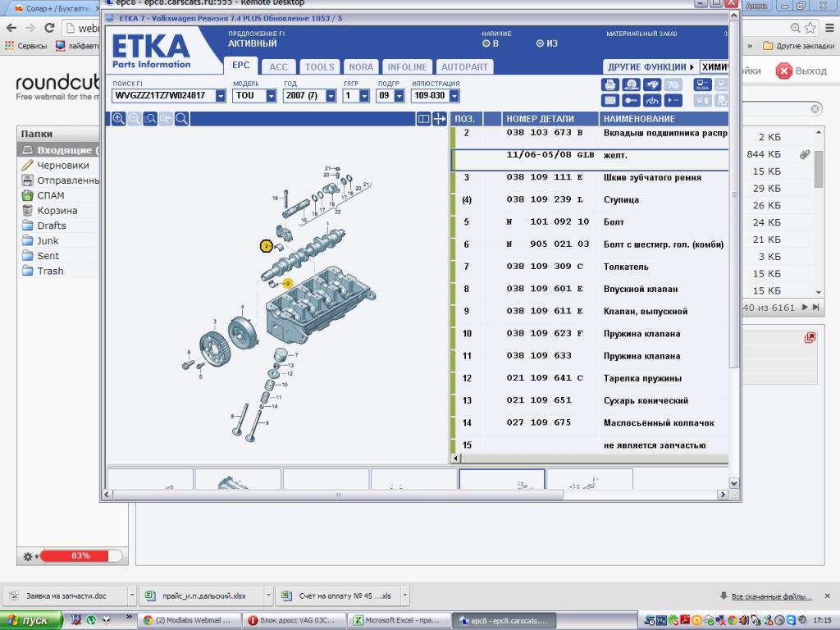Click the open-in-new-window icon in webmail
840x630 pixels.
pyautogui.click(x=810, y=337)
